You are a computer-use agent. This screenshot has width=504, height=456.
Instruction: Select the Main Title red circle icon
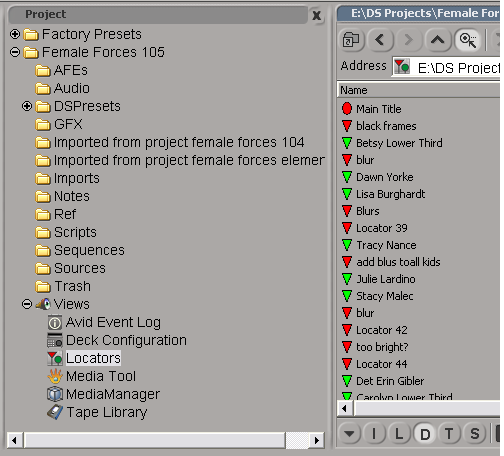tap(347, 109)
